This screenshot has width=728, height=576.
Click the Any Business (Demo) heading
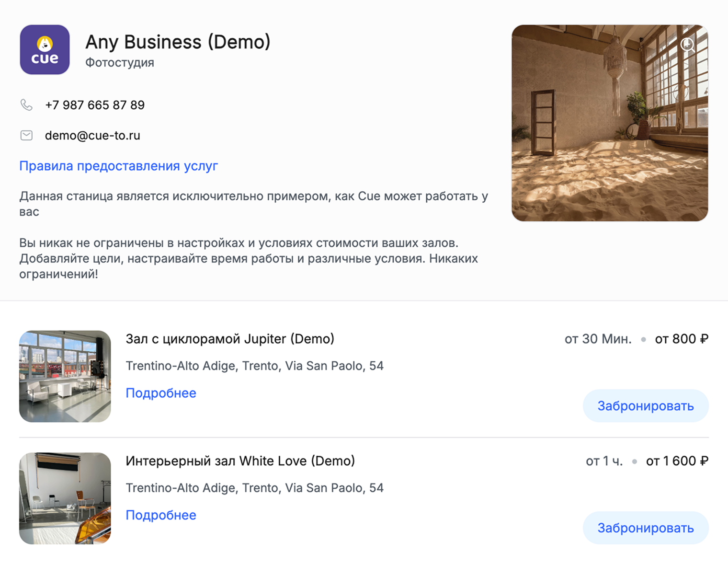tap(178, 42)
